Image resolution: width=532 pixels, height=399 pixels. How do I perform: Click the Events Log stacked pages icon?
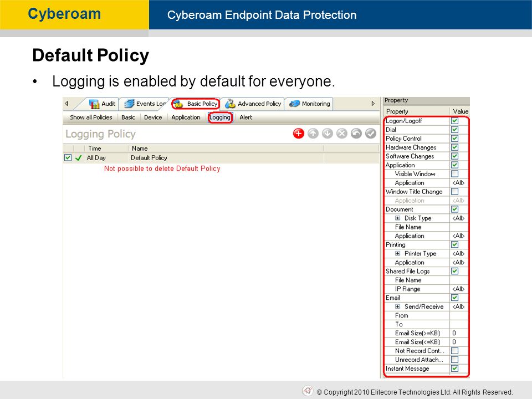point(129,104)
